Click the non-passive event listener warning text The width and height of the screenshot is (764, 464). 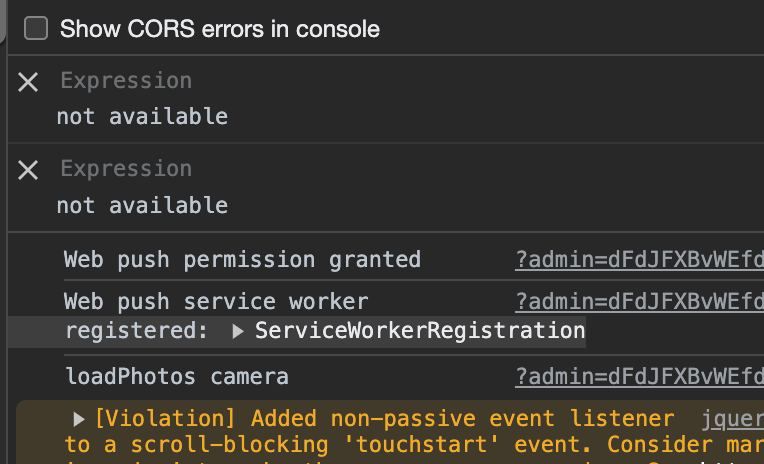tap(462, 419)
